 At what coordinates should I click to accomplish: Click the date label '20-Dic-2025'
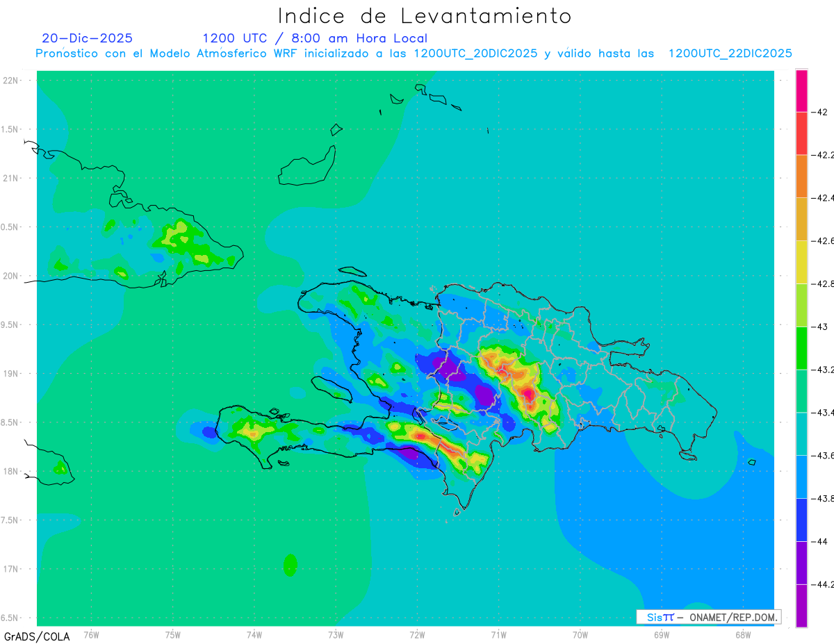(87, 38)
